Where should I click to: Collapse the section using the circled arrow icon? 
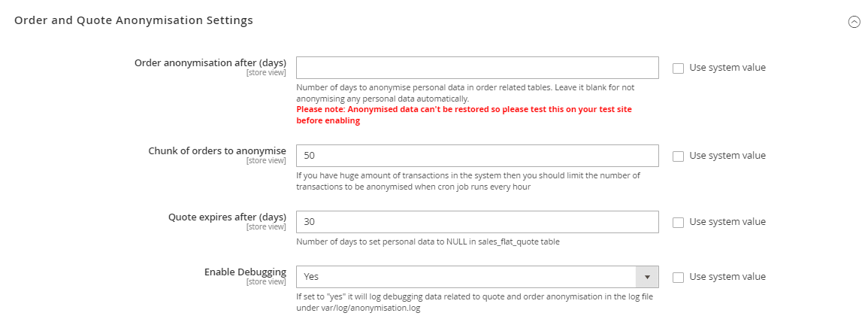[854, 22]
